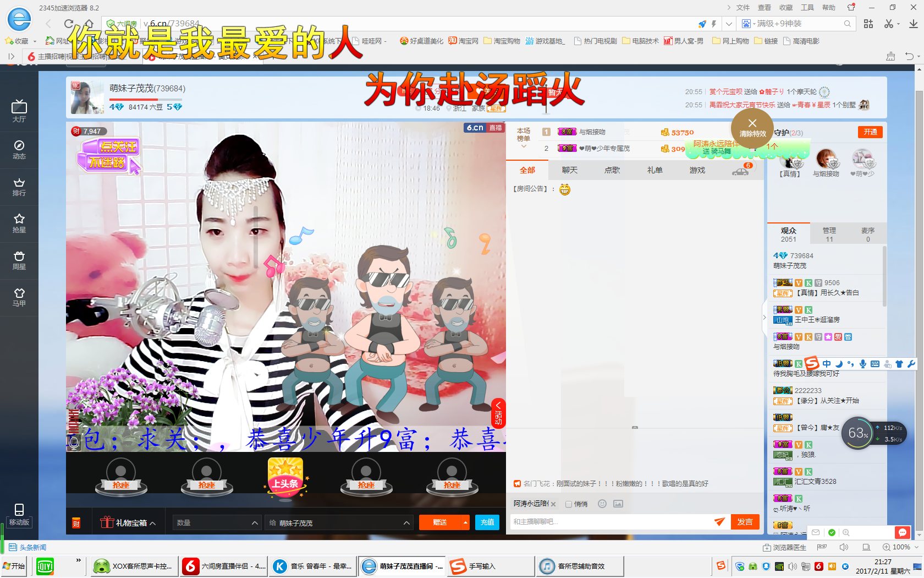This screenshot has height=578, width=924.
Task: Click the chat input field 和主播聊聊吧
Action: tap(610, 522)
